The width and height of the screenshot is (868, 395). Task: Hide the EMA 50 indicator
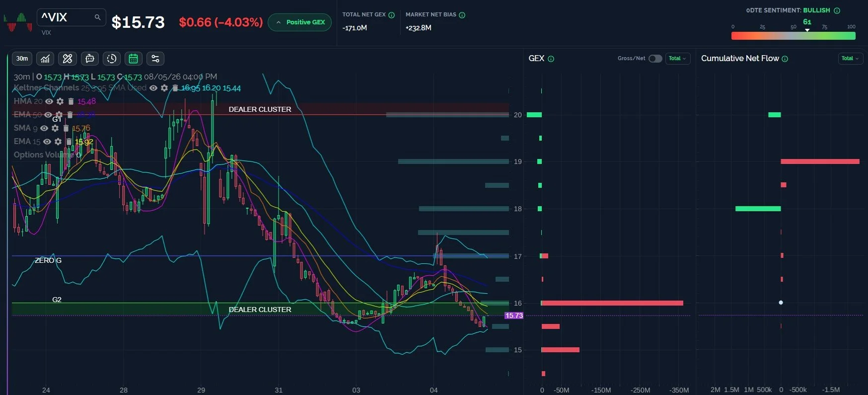coord(48,115)
